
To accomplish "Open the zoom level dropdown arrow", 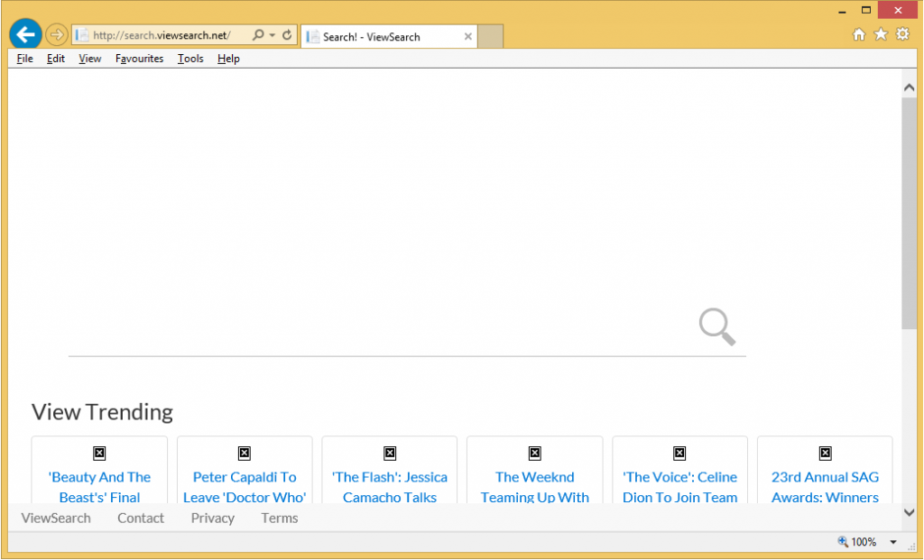I will tap(893, 542).
